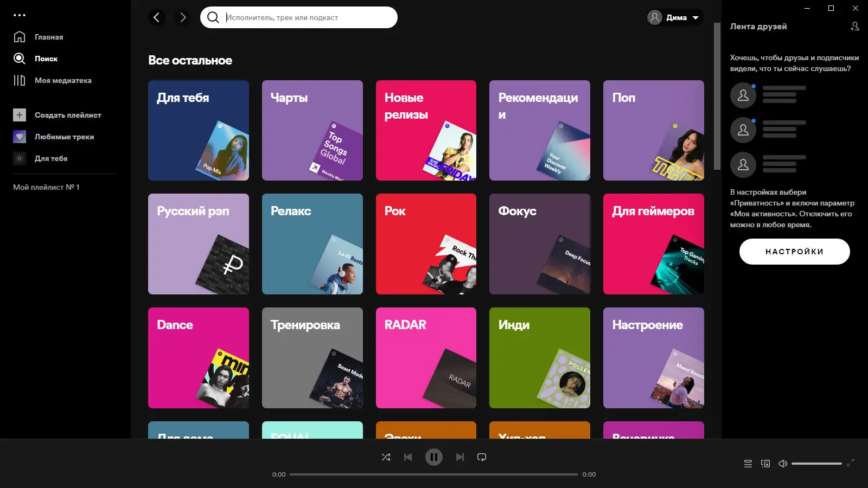Screen dimensions: 868x488
Task: Click the Лента друзей heading
Action: pos(758,27)
